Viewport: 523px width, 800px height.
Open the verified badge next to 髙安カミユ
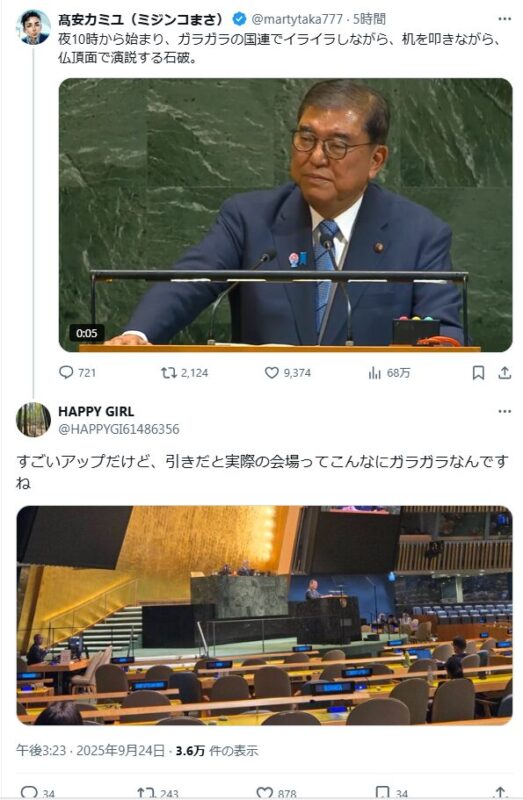point(239,19)
